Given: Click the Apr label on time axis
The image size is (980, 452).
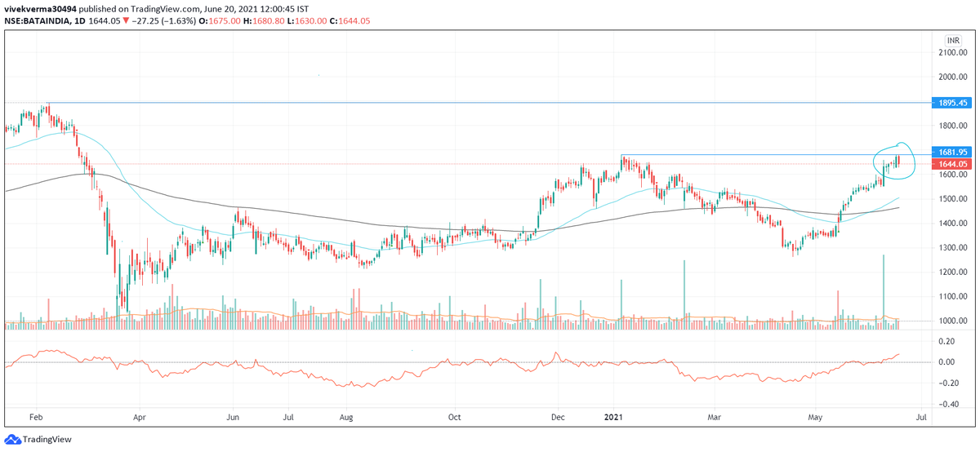Looking at the screenshot, I should [139, 416].
